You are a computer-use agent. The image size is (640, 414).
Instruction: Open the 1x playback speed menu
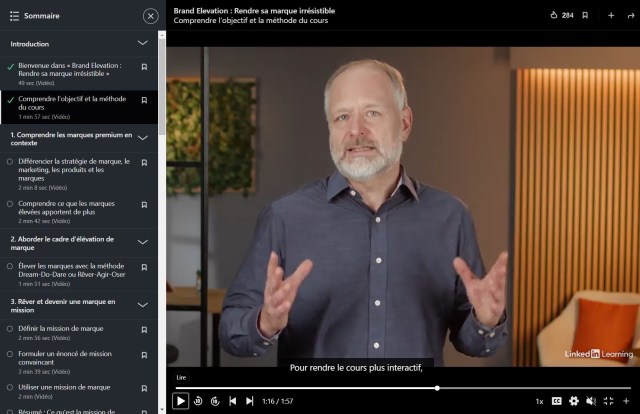tap(539, 401)
